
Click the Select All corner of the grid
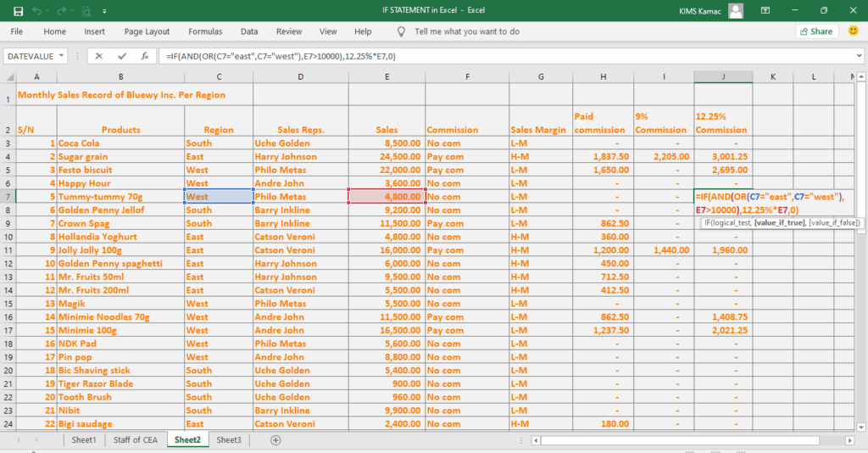(x=8, y=77)
